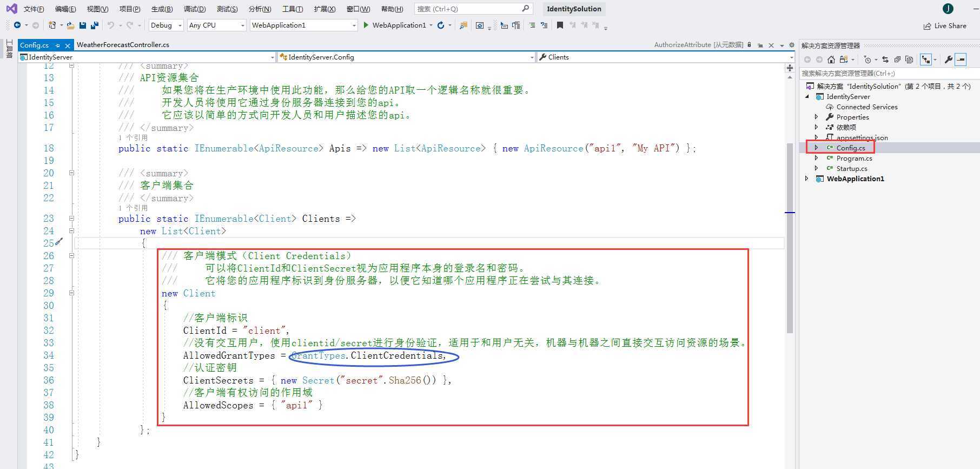Open the 编辑(E) menu
This screenshot has height=469, width=980.
pos(65,9)
